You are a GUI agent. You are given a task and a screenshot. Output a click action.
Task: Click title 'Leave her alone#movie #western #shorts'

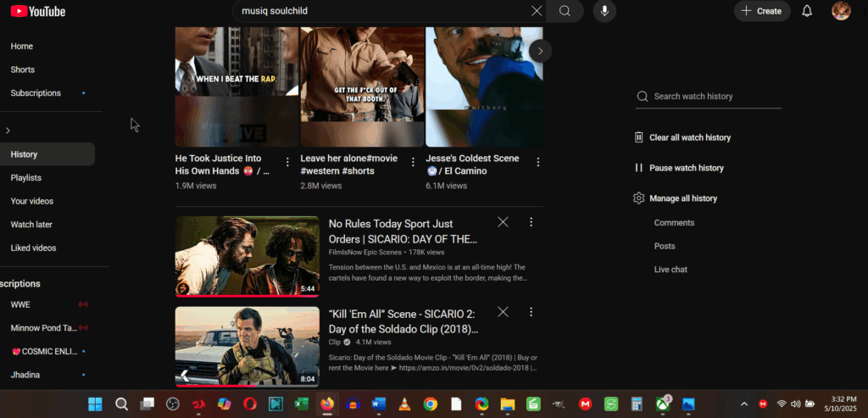click(x=348, y=164)
